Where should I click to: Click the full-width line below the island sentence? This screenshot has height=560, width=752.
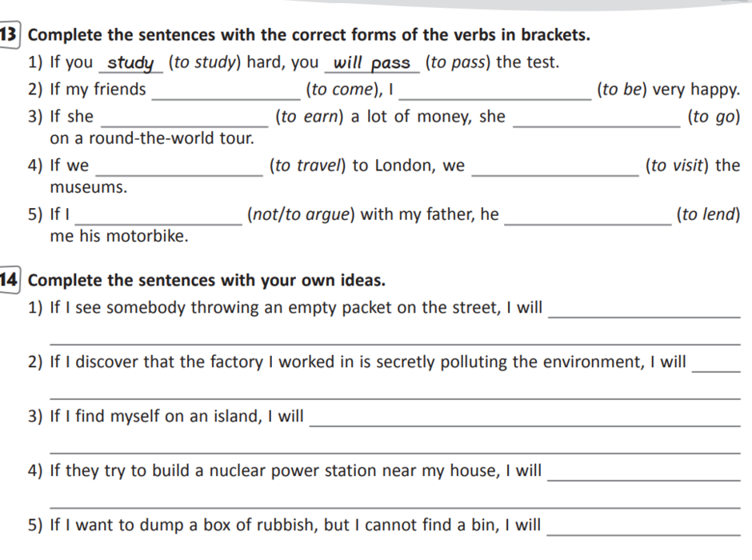394,452
